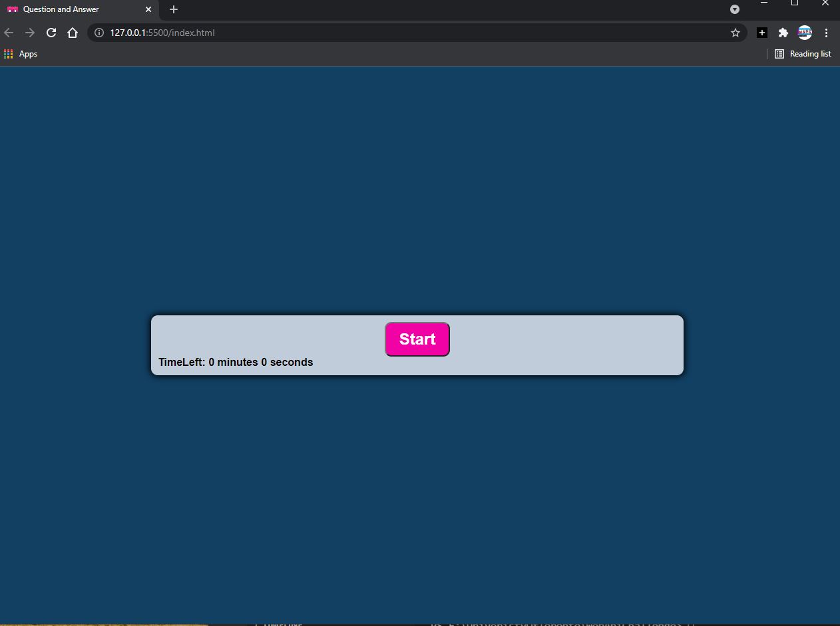Viewport: 840px width, 626px height.
Task: Click the dark plus extension icon
Action: coord(761,32)
